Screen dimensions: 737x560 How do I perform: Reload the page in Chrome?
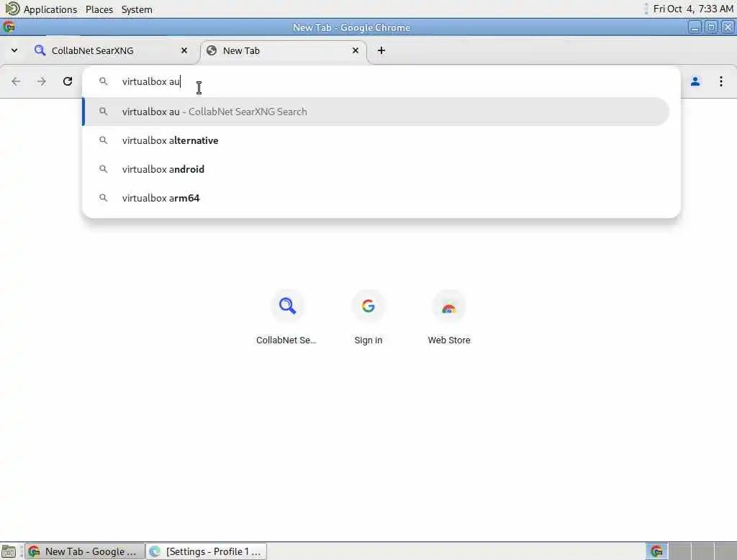pos(67,81)
